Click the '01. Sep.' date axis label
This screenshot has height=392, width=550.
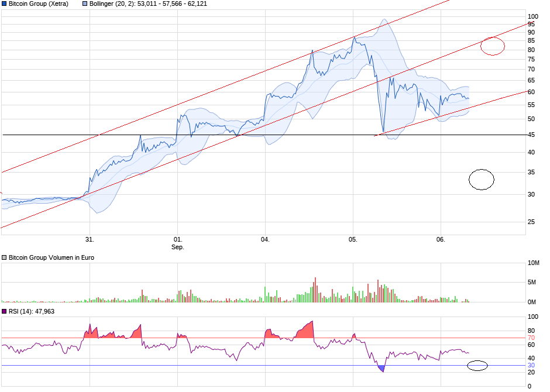[178, 243]
